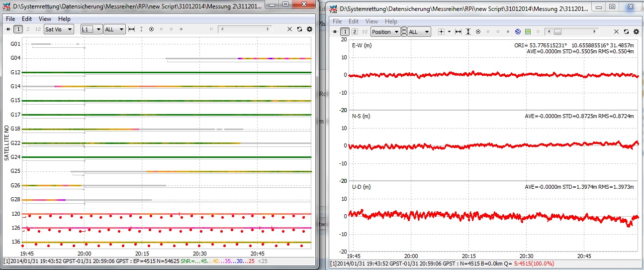This screenshot has height=270, width=644.
Task: Toggle solution 1 in Position window
Action: pyautogui.click(x=345, y=32)
